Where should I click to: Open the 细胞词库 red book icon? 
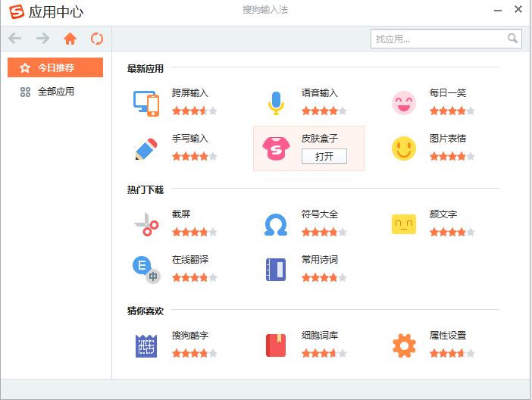point(276,345)
